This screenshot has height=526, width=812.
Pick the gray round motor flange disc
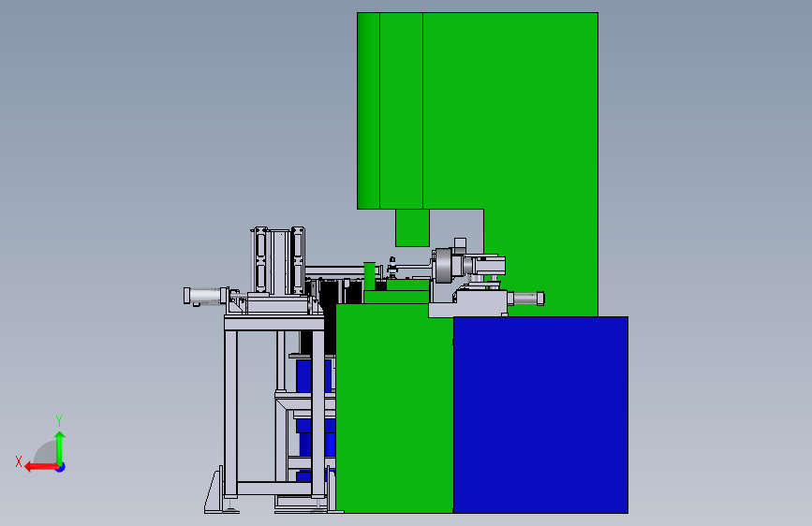(x=442, y=266)
